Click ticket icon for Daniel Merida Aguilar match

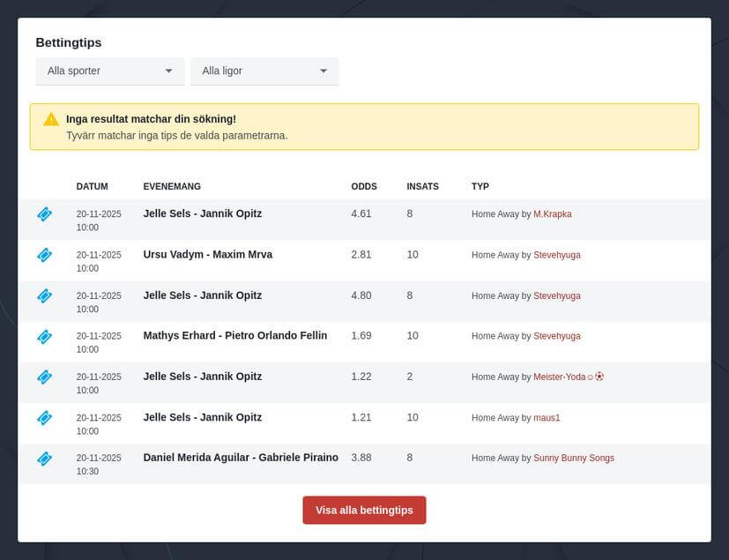pos(44,459)
